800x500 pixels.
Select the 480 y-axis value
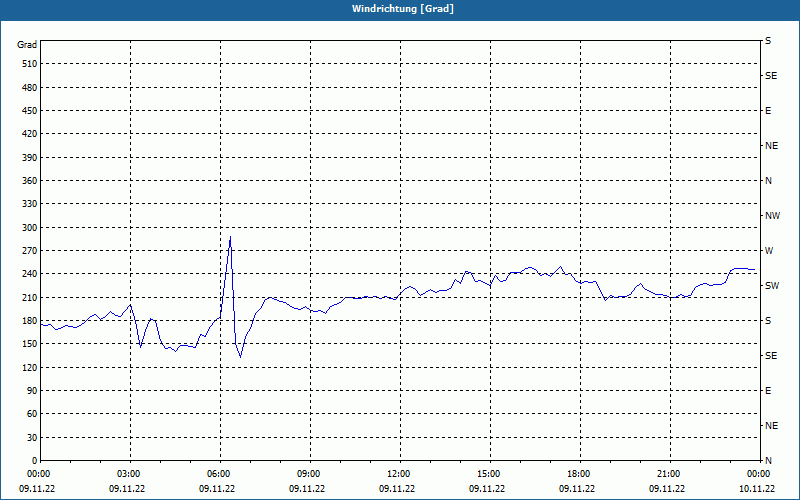(x=30, y=88)
